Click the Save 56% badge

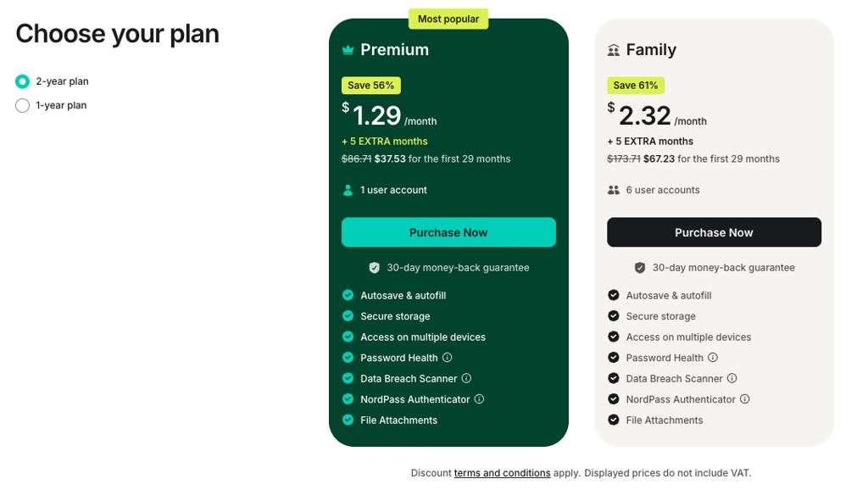click(371, 86)
